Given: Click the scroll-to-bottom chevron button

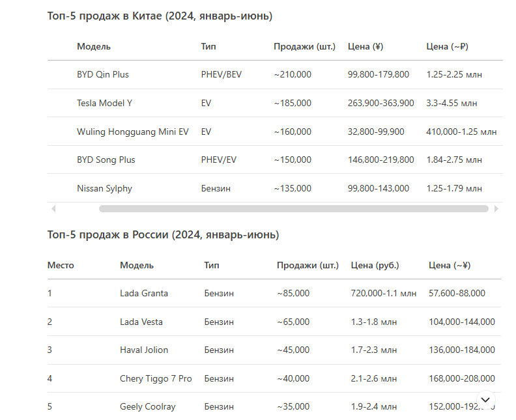Looking at the screenshot, I should (485, 399).
